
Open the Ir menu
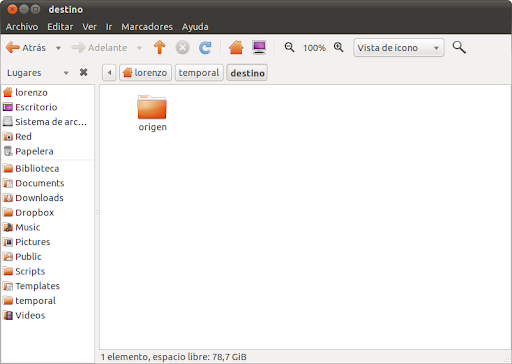tap(109, 27)
